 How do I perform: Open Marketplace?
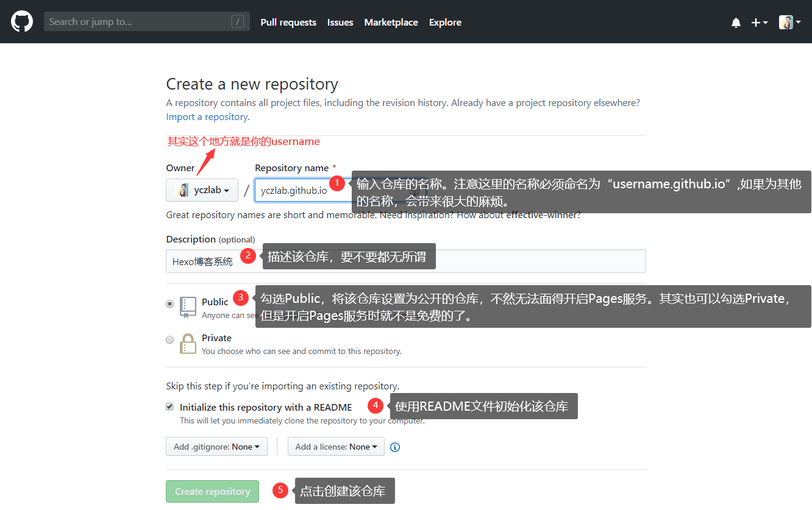[391, 22]
